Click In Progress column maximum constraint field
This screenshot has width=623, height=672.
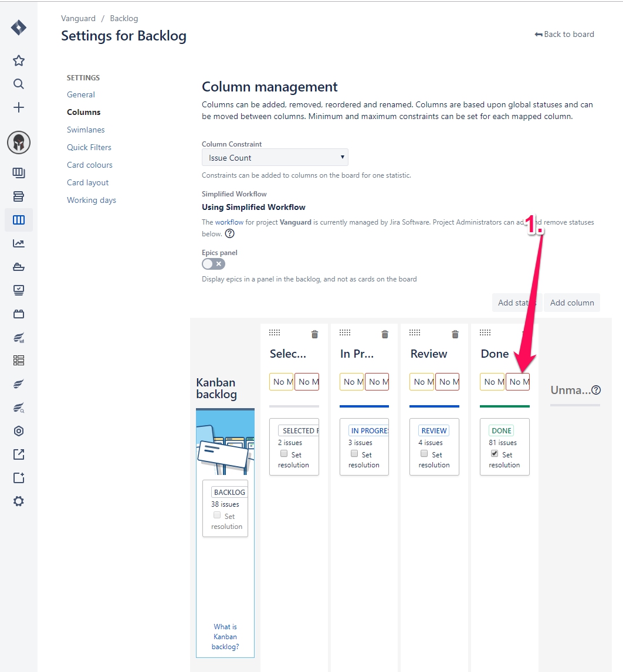tap(377, 382)
